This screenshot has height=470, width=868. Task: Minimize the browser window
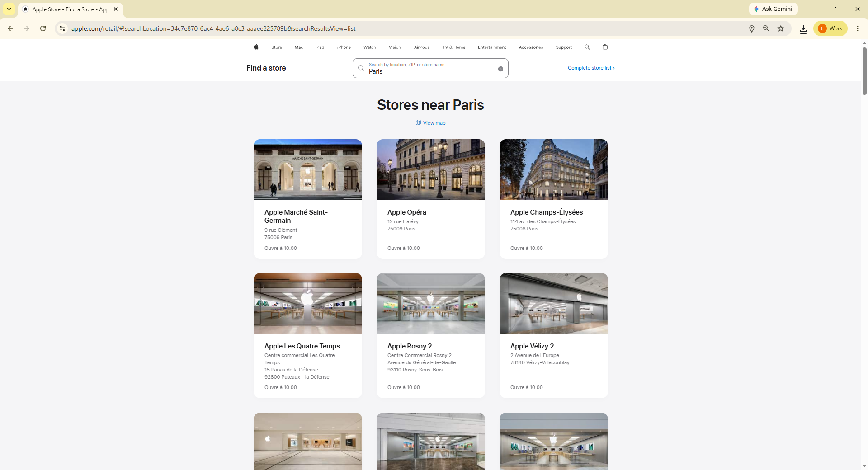point(816,9)
